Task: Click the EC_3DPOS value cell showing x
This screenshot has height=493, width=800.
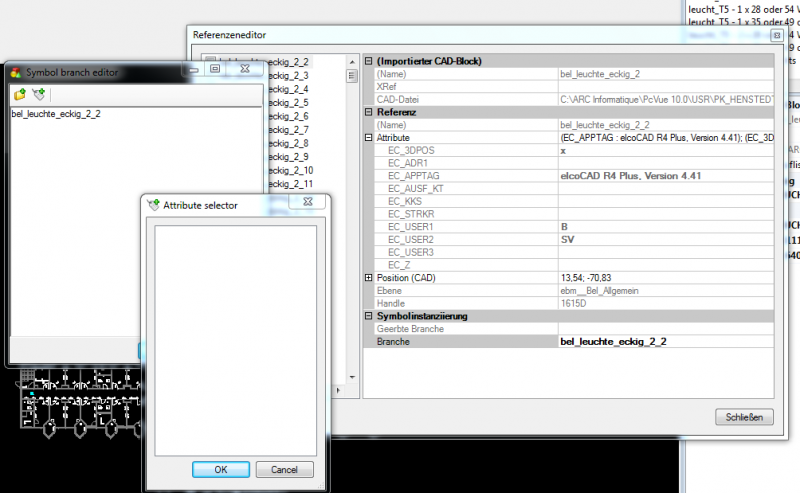Action: (x=666, y=151)
